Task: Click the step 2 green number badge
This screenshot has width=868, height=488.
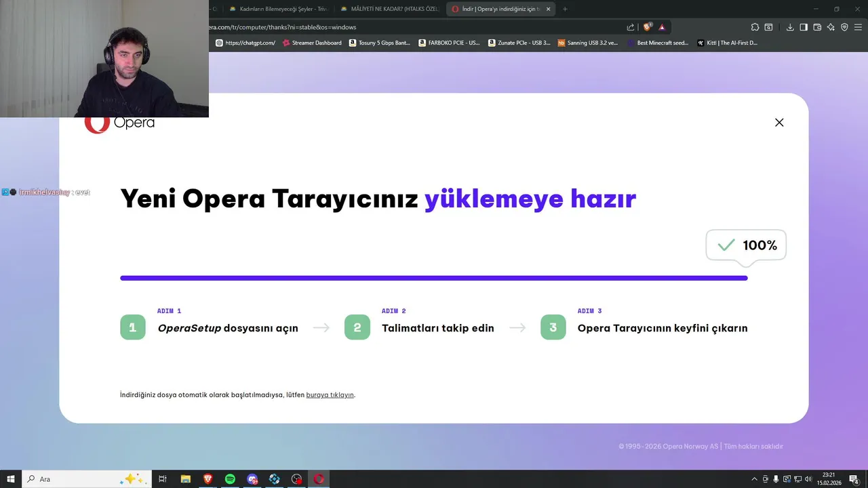Action: click(357, 327)
